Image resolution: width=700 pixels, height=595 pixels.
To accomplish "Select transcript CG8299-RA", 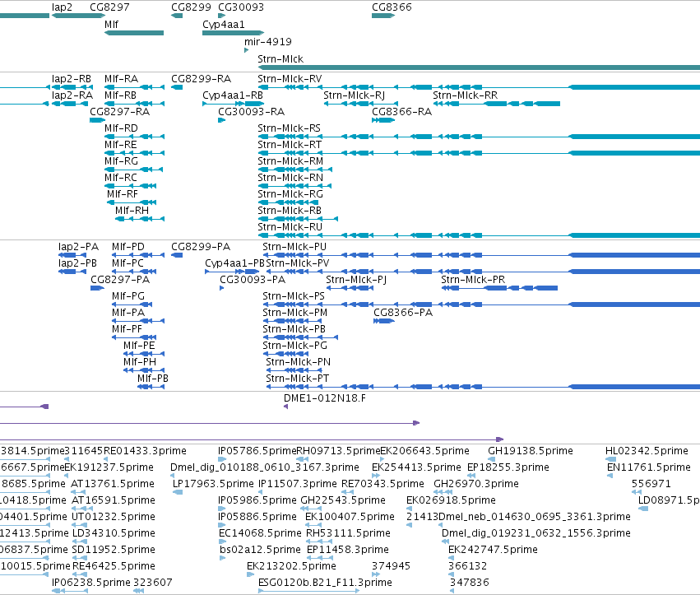I will pyautogui.click(x=201, y=79).
